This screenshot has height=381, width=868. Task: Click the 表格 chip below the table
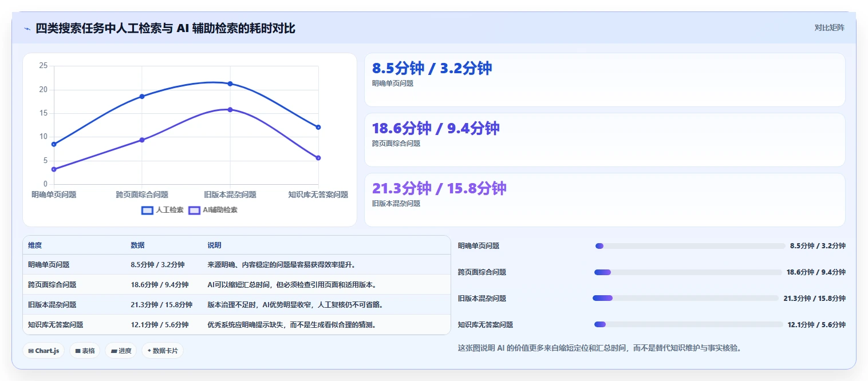tap(85, 351)
